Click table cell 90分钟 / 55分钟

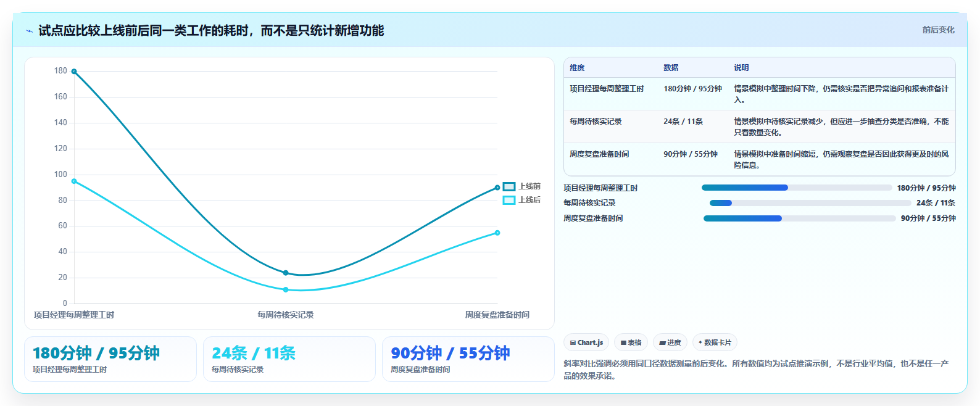point(691,154)
